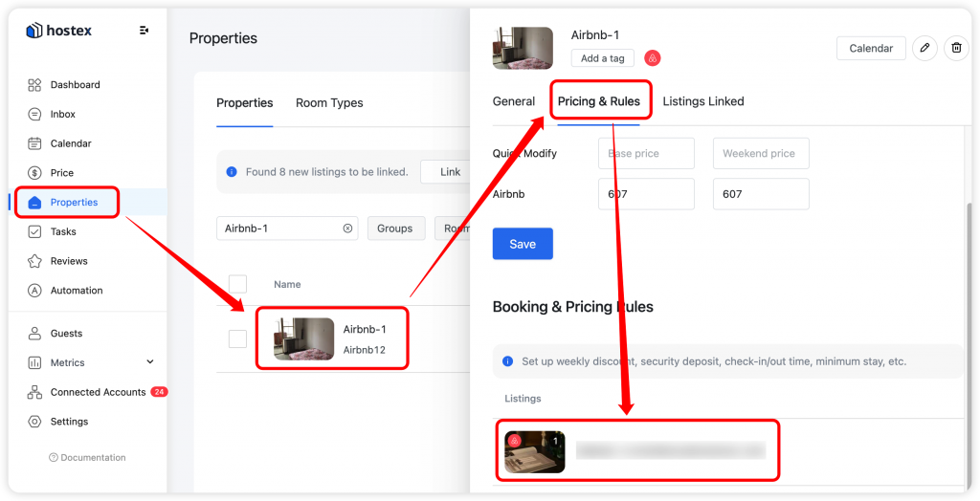Click the trash delete icon for Airbnb-1
Screen dimensions: 980x501
[956, 48]
